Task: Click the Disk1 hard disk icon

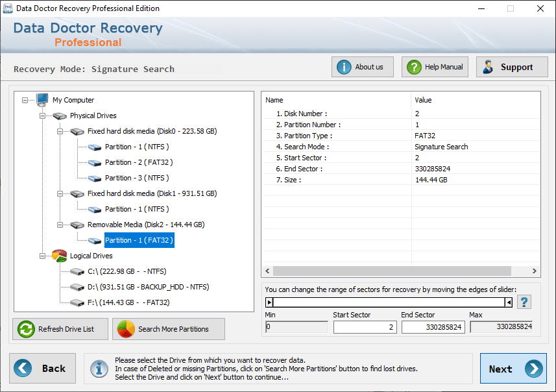Action: pos(77,193)
